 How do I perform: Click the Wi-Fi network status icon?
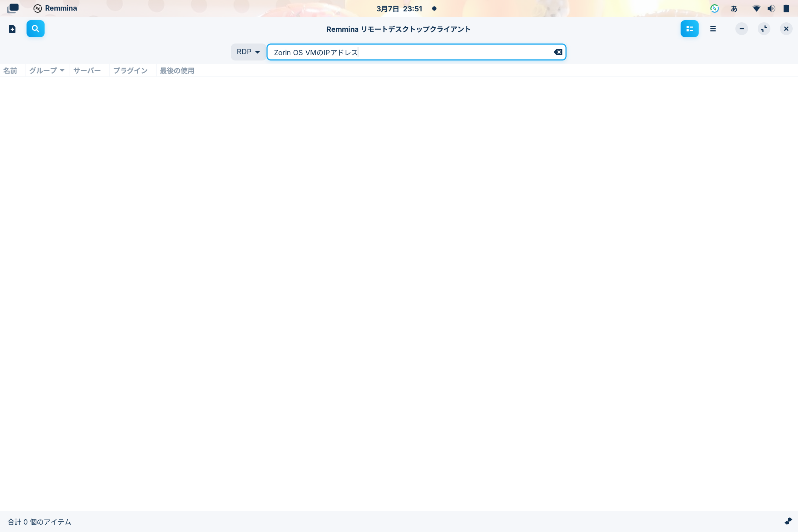(x=756, y=8)
